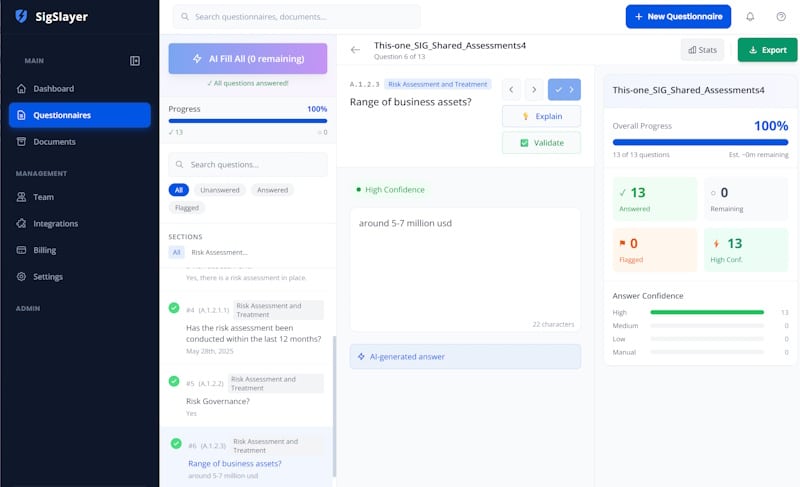This screenshot has height=487, width=800.
Task: Select the Risk Assessment section chip
Action: tap(219, 252)
